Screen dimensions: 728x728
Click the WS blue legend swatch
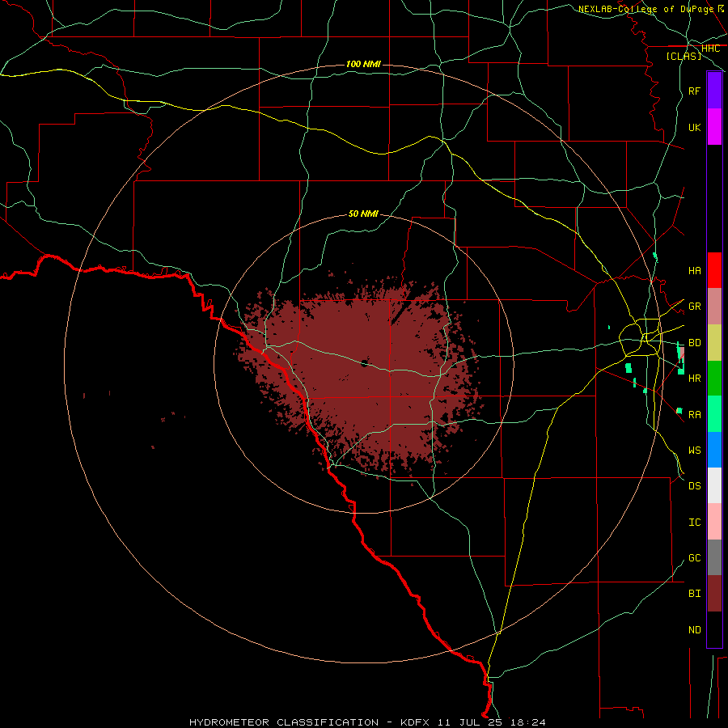[x=714, y=450]
